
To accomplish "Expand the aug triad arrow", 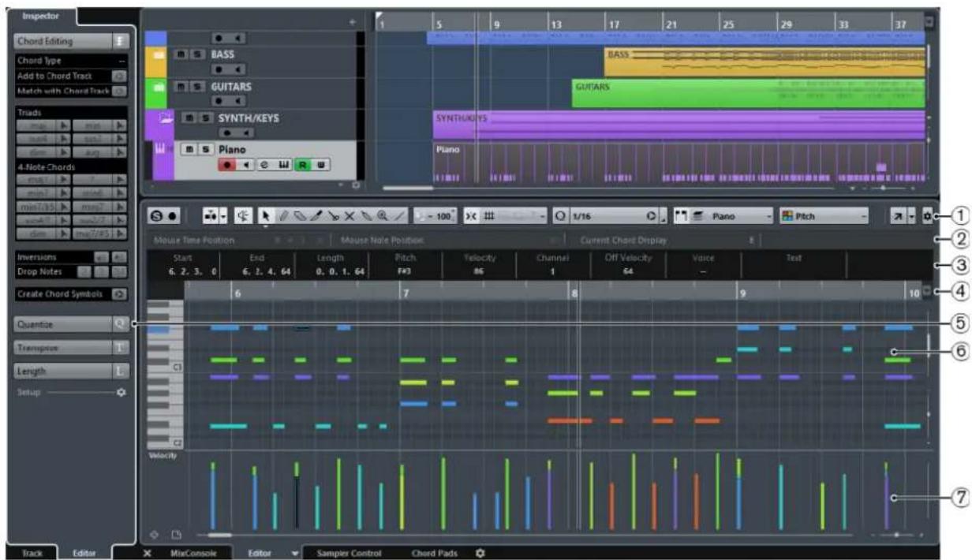I will coord(119,153).
